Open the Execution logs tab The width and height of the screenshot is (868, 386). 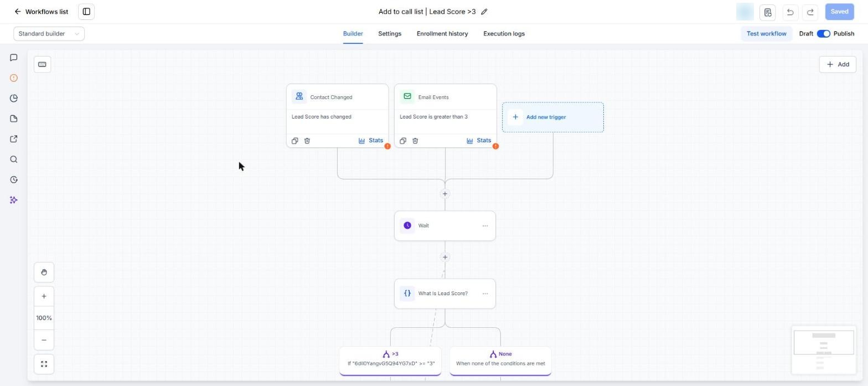pos(504,34)
